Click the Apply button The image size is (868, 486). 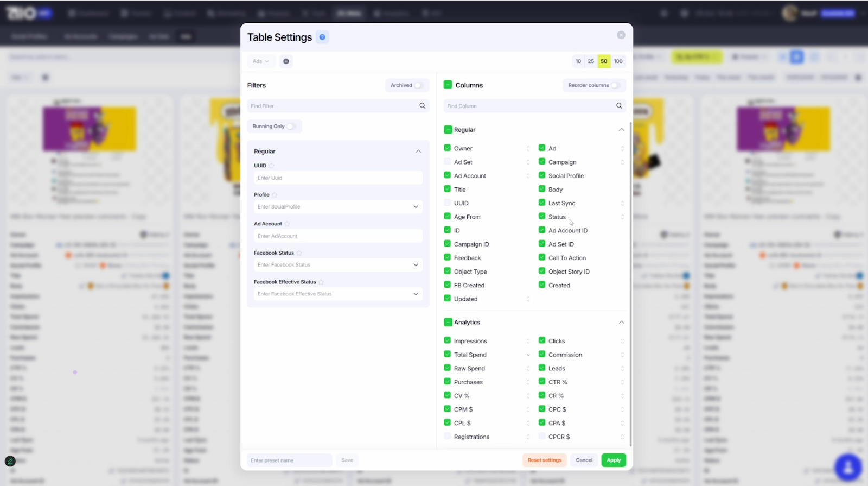(614, 460)
